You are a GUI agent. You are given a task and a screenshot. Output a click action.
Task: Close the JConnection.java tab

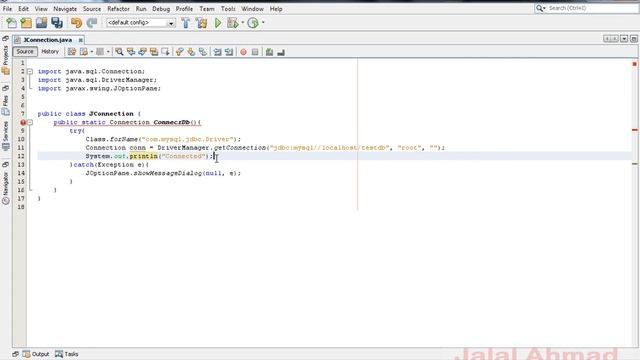(80, 40)
